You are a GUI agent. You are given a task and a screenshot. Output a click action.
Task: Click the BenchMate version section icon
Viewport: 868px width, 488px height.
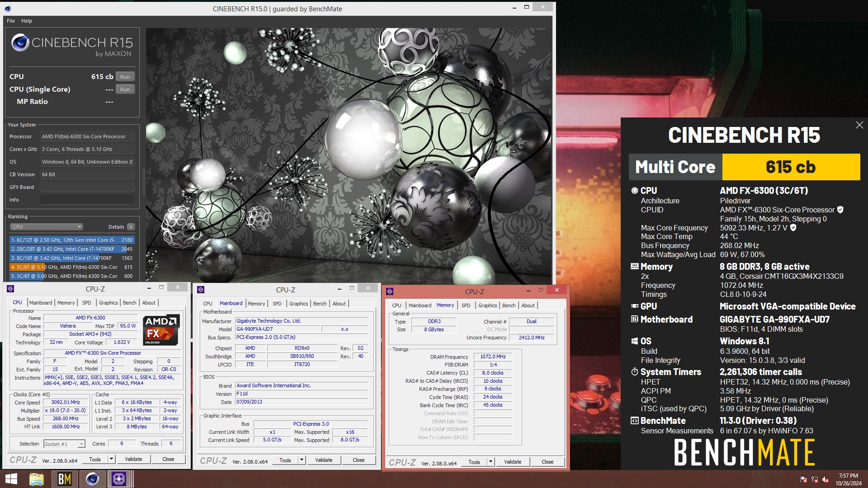coord(635,421)
